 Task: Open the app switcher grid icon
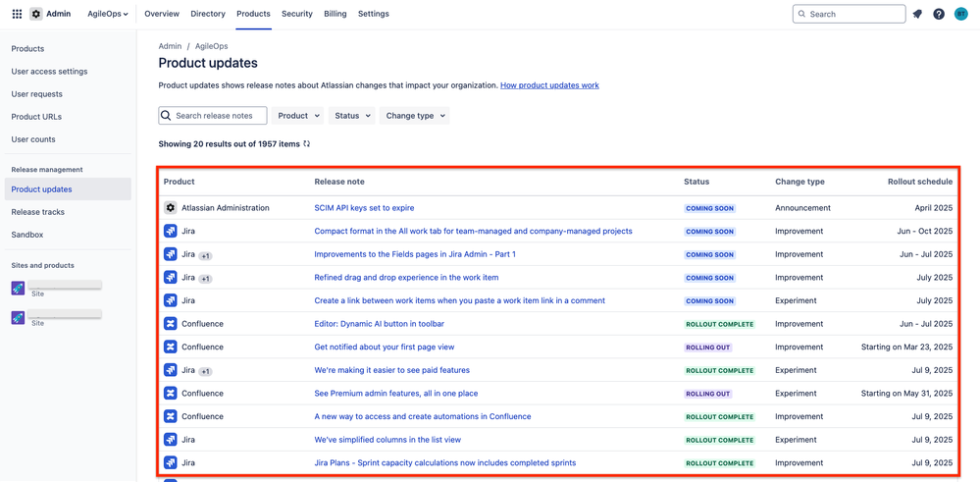(17, 14)
